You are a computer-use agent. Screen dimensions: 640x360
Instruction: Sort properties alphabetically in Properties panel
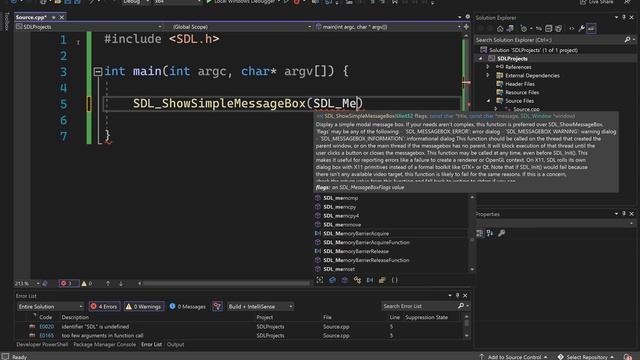490,233
